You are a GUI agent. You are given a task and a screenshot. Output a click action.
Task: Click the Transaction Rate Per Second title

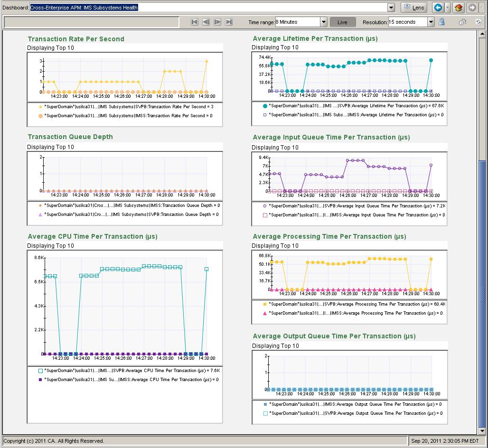(x=76, y=39)
